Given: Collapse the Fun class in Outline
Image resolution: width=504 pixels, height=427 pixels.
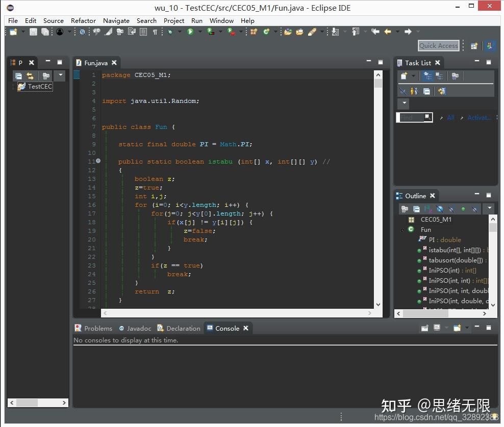Looking at the screenshot, I should (x=403, y=229).
